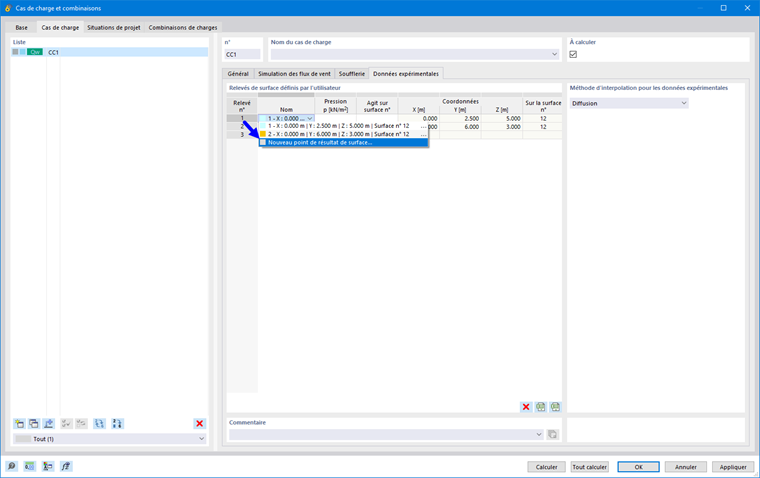Click the 0.00 units and decimals icon
Image resolution: width=760 pixels, height=478 pixels.
click(30, 466)
